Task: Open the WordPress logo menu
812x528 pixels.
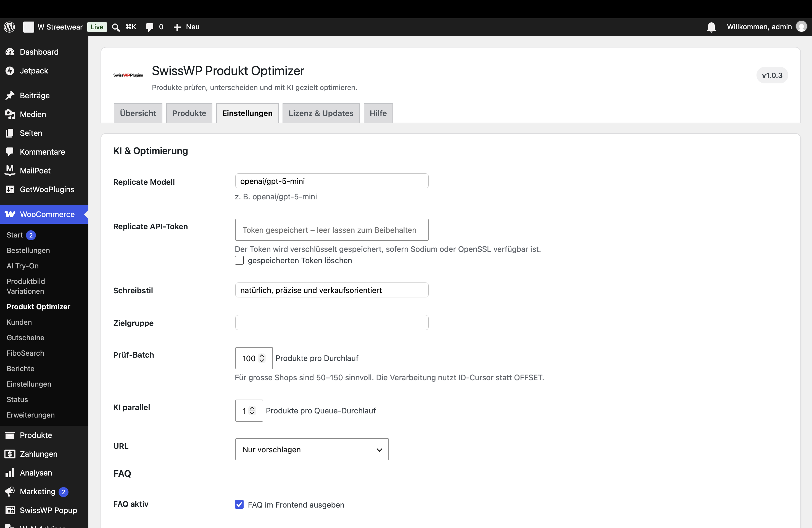Action: click(10, 27)
